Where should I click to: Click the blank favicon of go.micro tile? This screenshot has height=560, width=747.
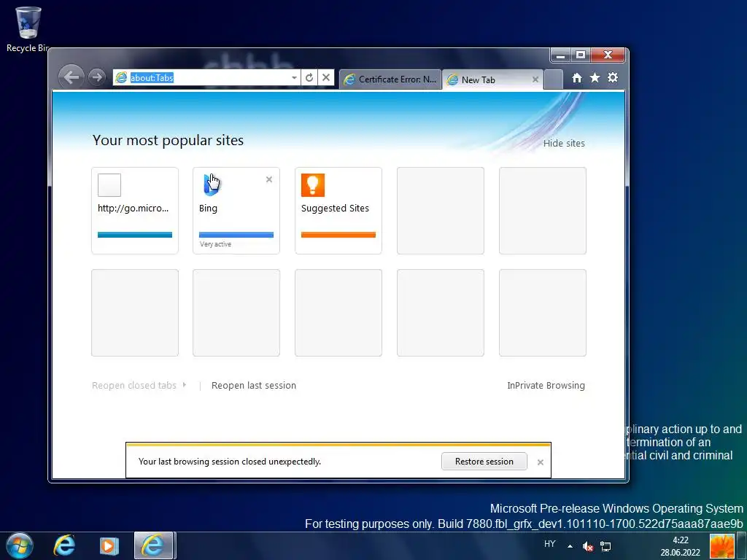109,185
